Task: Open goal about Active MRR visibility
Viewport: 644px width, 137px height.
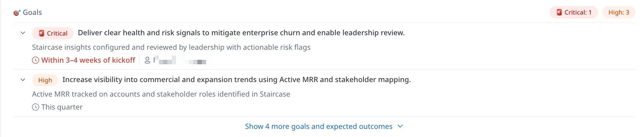Action: coord(236,79)
